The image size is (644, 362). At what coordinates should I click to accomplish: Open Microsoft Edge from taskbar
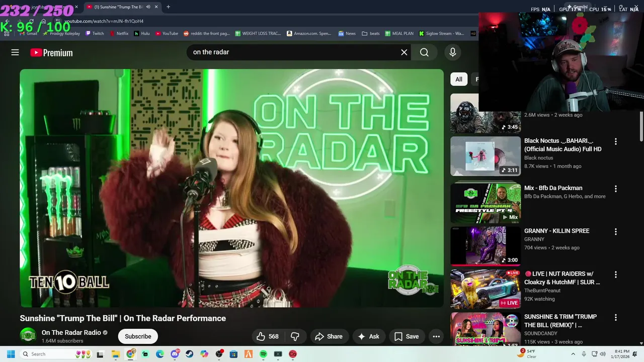coord(159,354)
